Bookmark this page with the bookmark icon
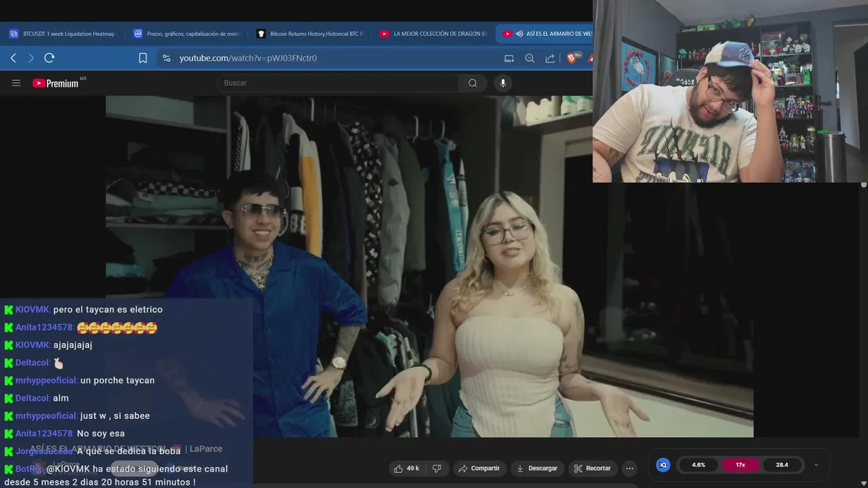Image resolution: width=868 pixels, height=488 pixels. (x=143, y=58)
